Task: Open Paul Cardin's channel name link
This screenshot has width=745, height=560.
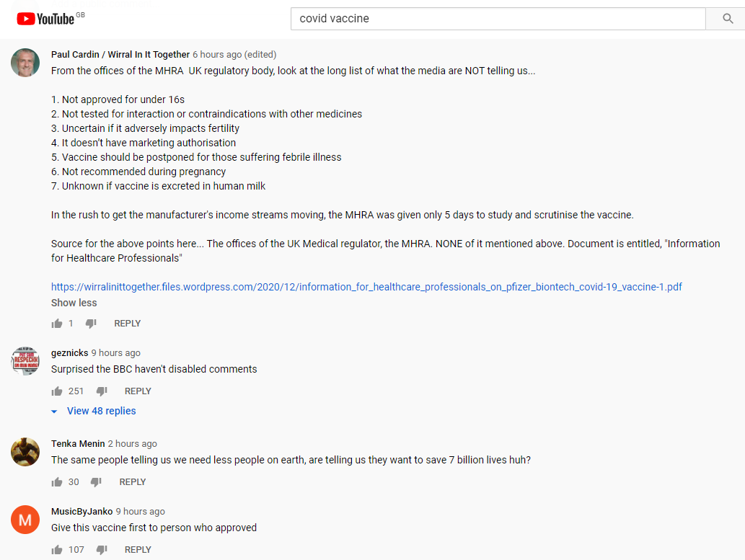Action: [x=120, y=55]
